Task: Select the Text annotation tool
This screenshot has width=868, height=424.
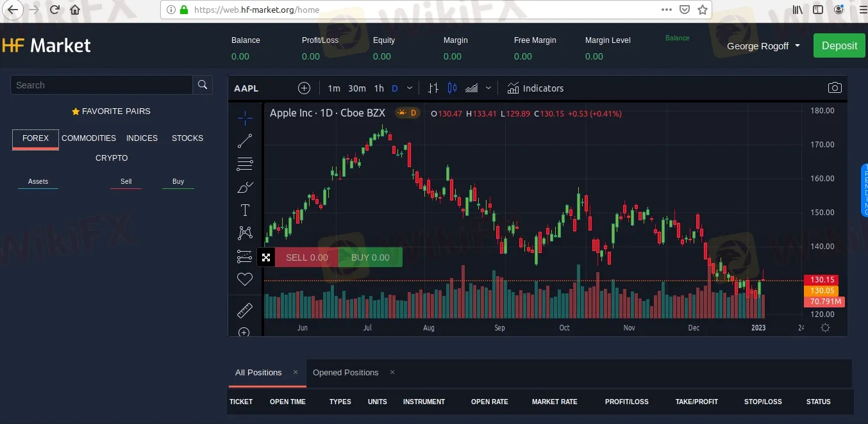Action: point(245,210)
